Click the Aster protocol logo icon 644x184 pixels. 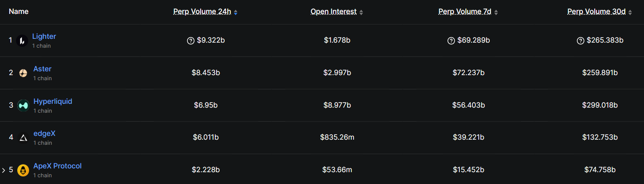coord(23,73)
